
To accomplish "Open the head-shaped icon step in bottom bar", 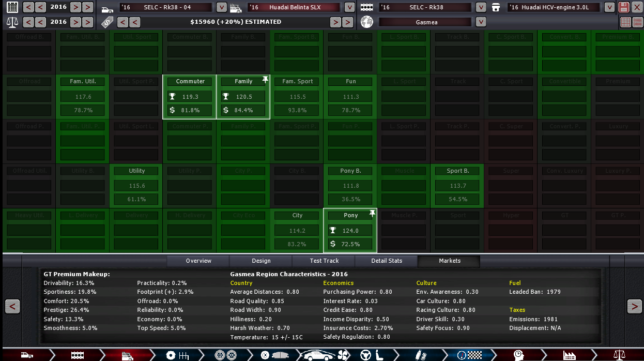I will [519, 355].
